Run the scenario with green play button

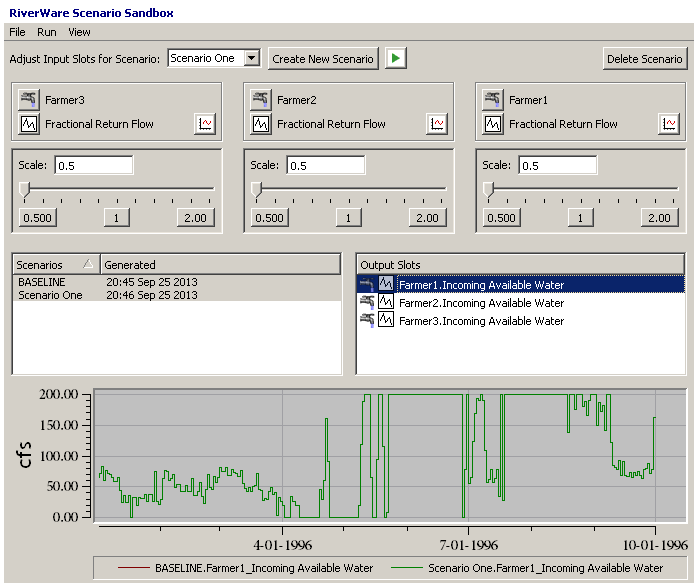[396, 58]
